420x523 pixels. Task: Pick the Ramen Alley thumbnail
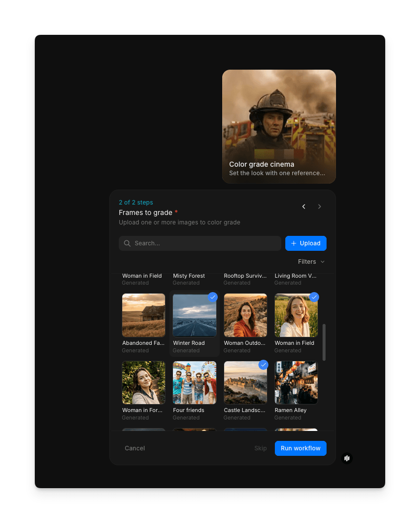point(296,383)
